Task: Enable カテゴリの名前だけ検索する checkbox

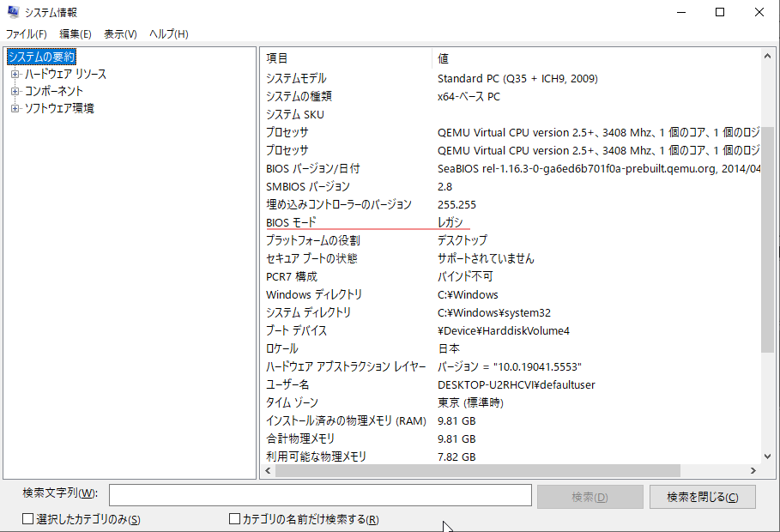Action: tap(234, 519)
